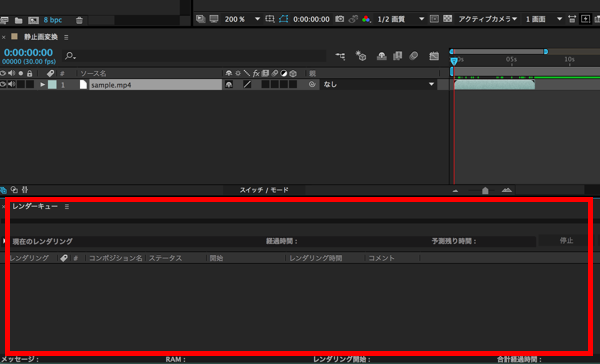Open the composition mini-flowchart icon
The width and height of the screenshot is (600, 364).
tap(340, 56)
